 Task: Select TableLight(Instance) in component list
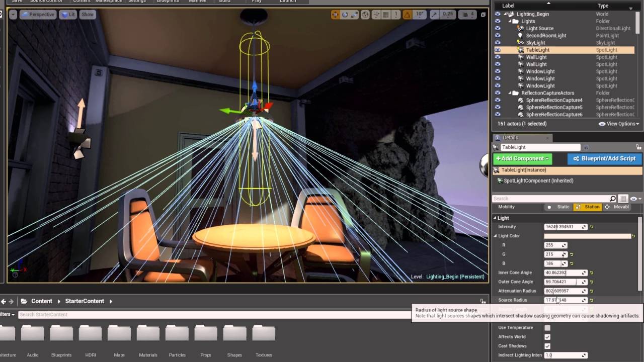click(x=568, y=170)
